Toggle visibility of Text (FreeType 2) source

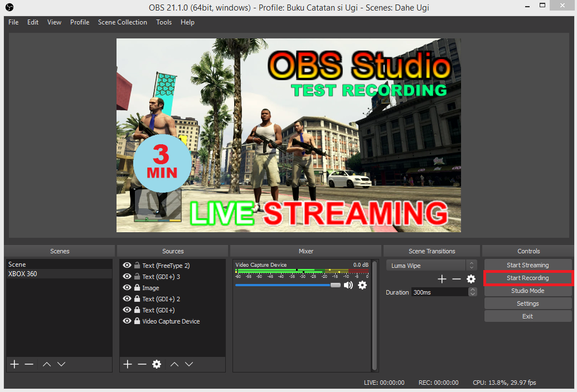pyautogui.click(x=127, y=265)
